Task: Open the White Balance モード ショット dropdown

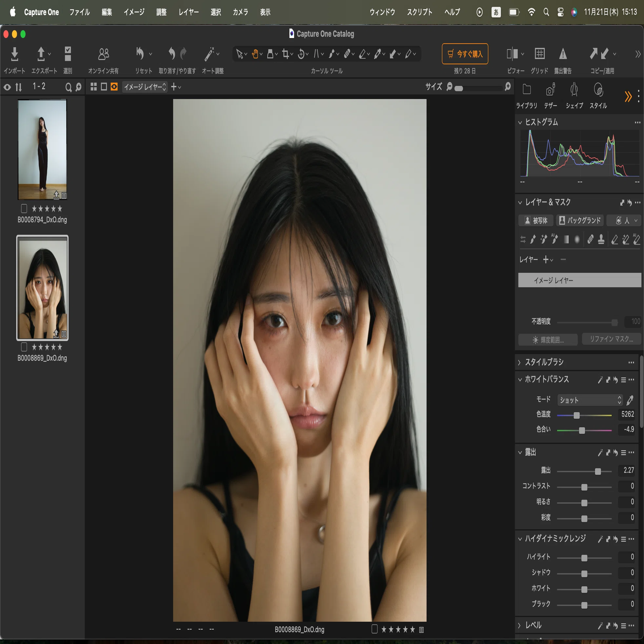Action: [590, 400]
